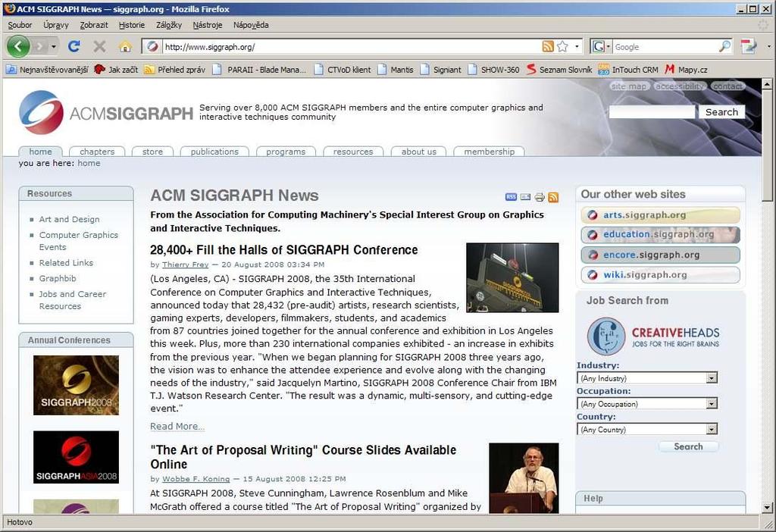The height and width of the screenshot is (532, 776).
Task: Open the Soubor menu
Action: [x=20, y=25]
